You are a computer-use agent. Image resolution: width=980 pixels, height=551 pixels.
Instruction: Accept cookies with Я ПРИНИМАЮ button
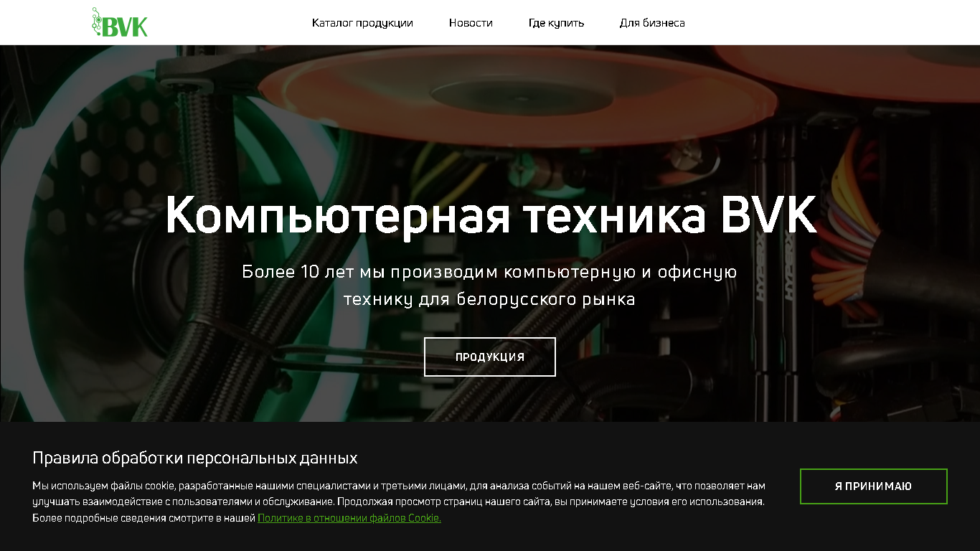pyautogui.click(x=873, y=486)
